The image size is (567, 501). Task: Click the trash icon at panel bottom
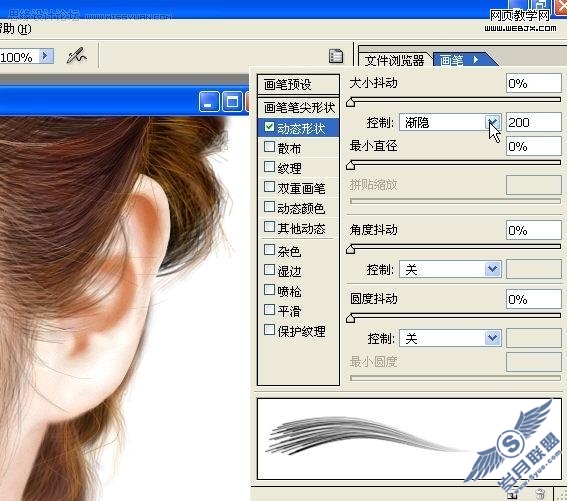[x=540, y=494]
